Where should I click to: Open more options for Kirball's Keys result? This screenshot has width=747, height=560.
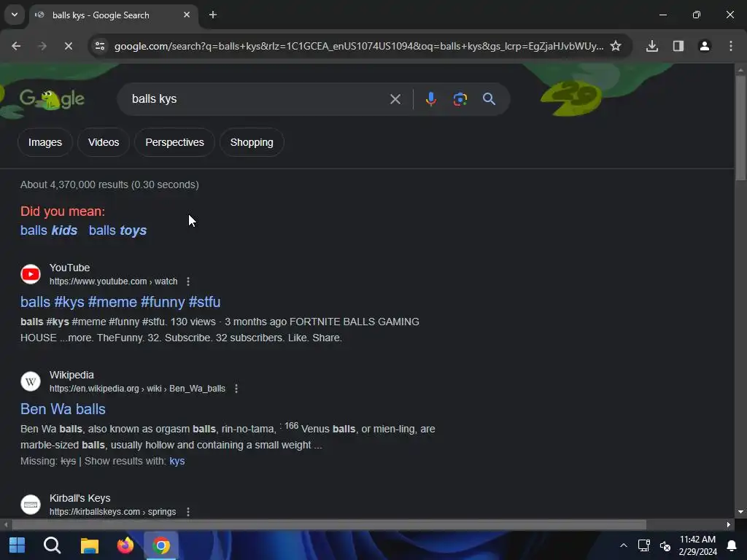[x=188, y=512]
